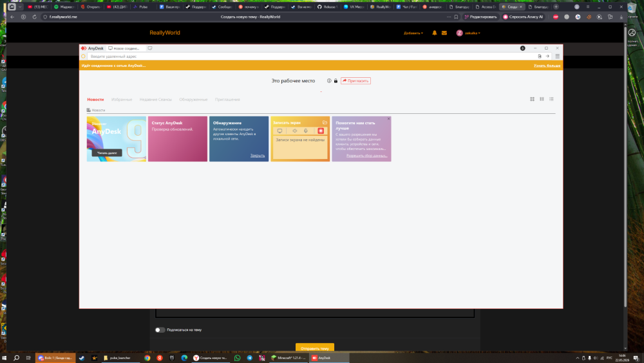The width and height of the screenshot is (644, 363).
Task: Toggle speaker audio icon in recorder card
Action: tap(294, 131)
